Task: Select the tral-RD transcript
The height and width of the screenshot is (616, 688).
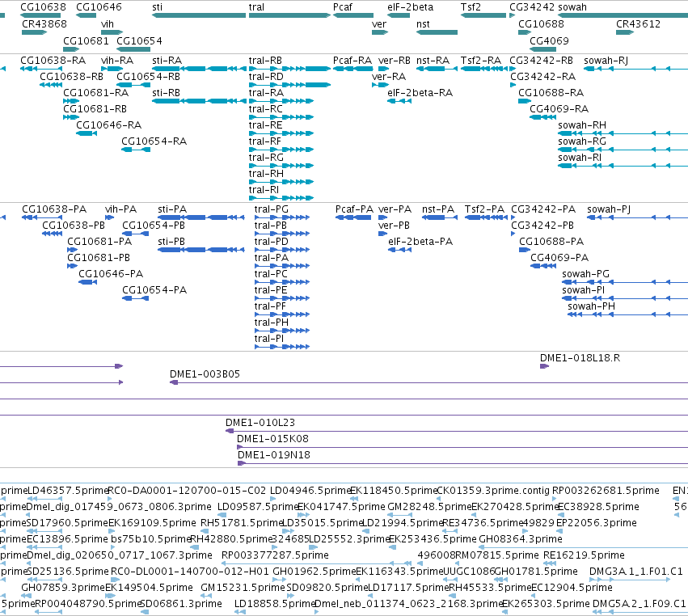Action: pyautogui.click(x=289, y=85)
